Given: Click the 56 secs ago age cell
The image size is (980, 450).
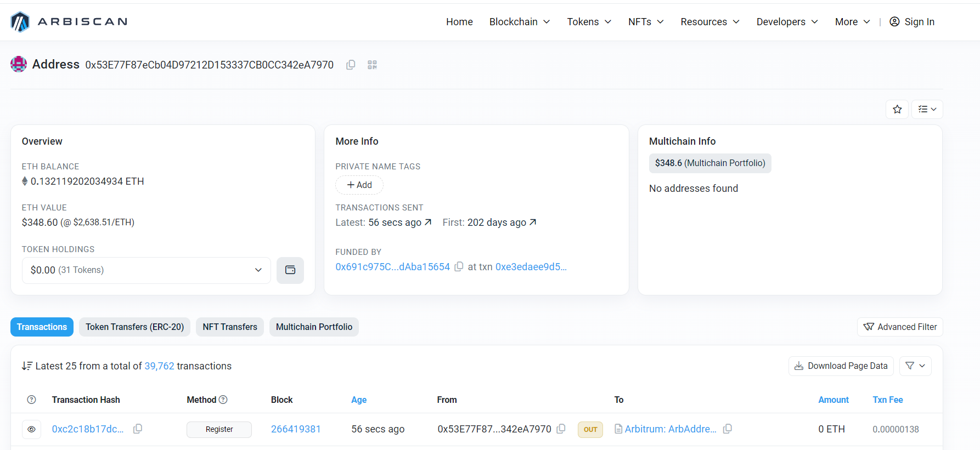Looking at the screenshot, I should click(x=378, y=429).
